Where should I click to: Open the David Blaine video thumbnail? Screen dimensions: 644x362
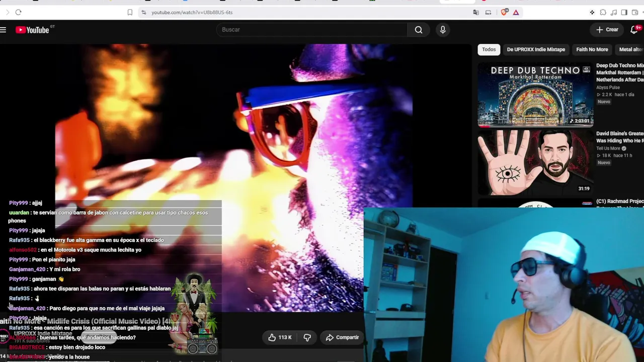pos(535,162)
